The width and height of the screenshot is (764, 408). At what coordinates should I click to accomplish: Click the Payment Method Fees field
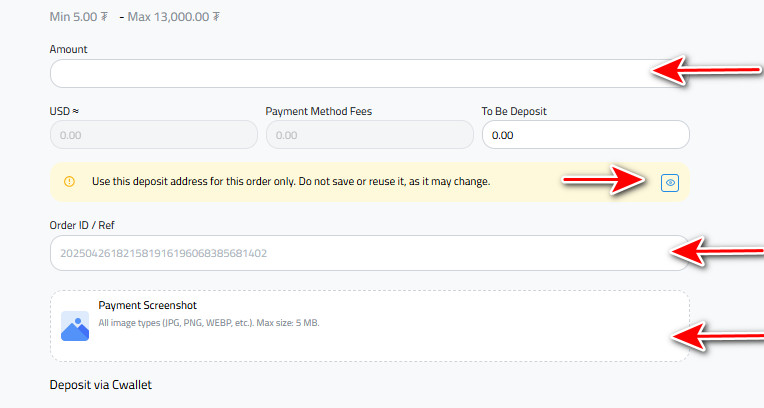pyautogui.click(x=369, y=135)
